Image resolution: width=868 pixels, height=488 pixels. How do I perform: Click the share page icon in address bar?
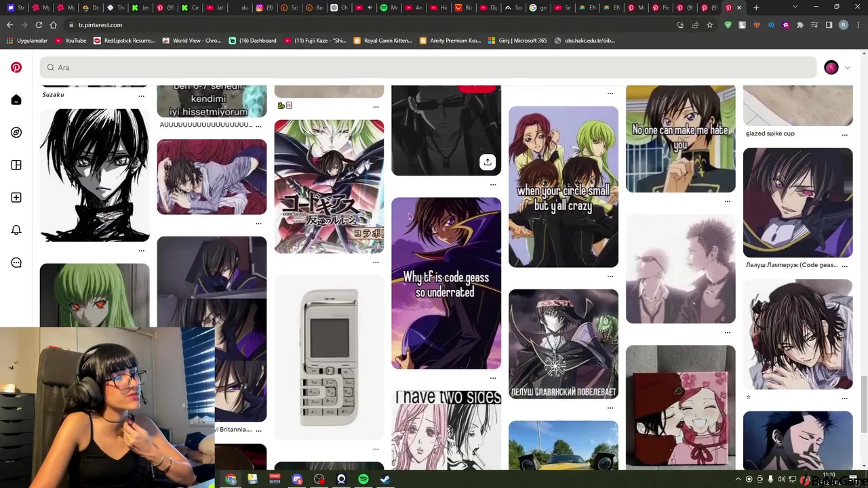click(x=695, y=25)
